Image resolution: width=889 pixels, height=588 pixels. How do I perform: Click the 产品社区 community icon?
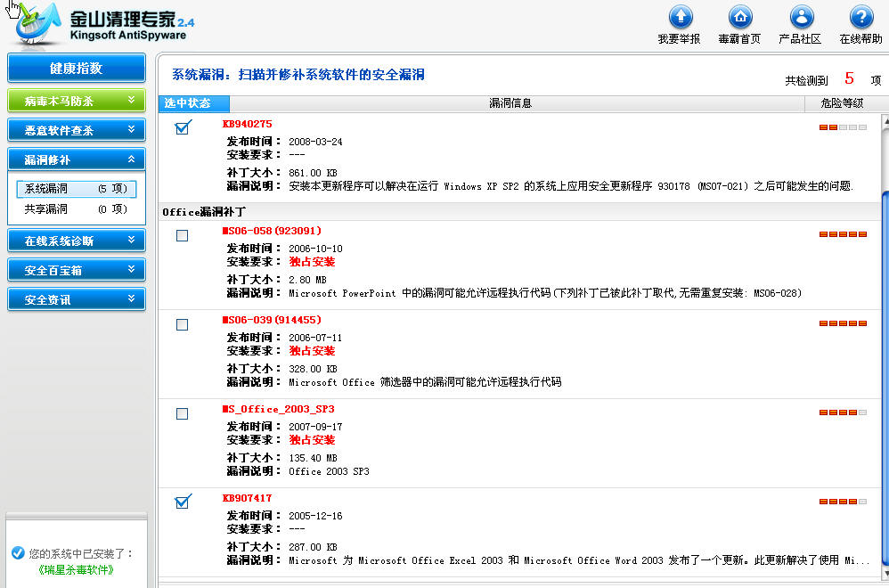[801, 18]
